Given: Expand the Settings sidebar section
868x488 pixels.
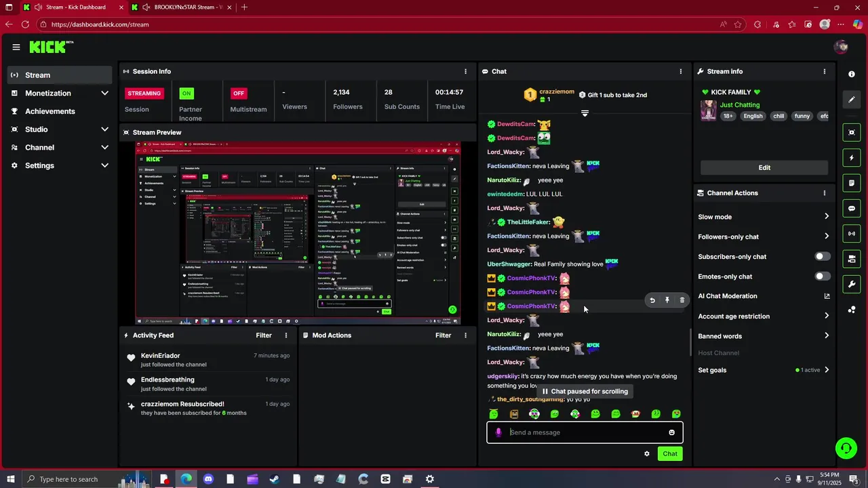Looking at the screenshot, I should (104, 165).
